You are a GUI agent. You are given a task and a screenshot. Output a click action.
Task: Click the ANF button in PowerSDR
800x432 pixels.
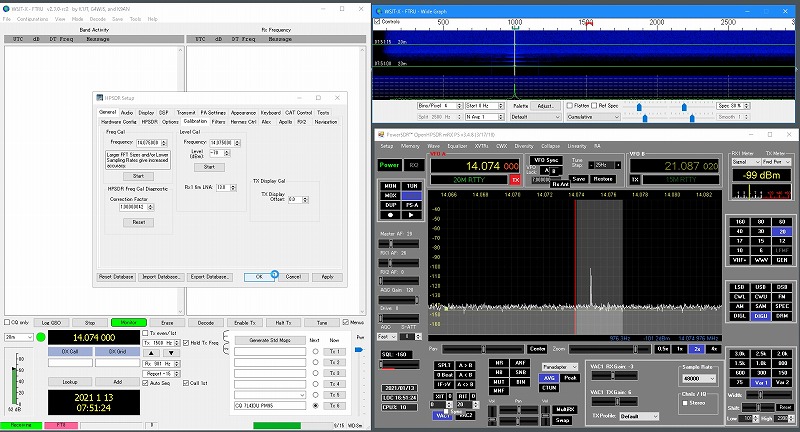tap(520, 363)
